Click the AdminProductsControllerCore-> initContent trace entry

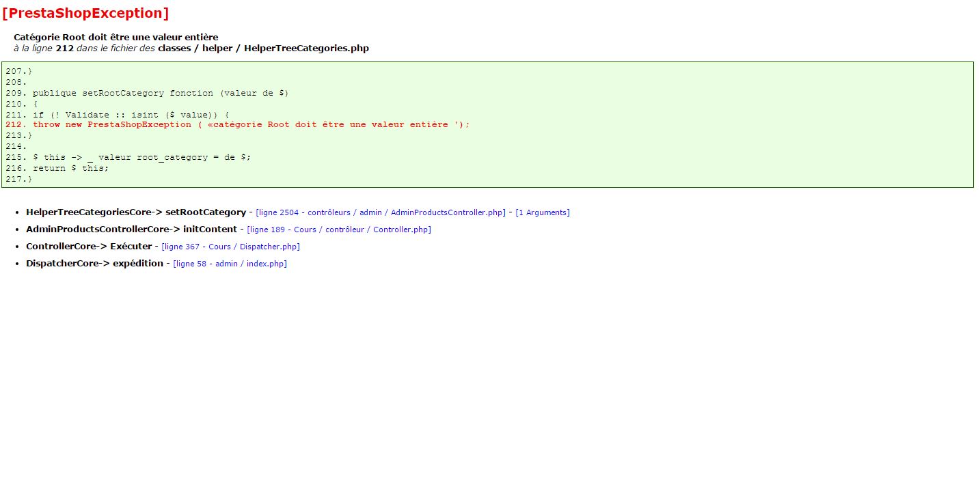(132, 230)
